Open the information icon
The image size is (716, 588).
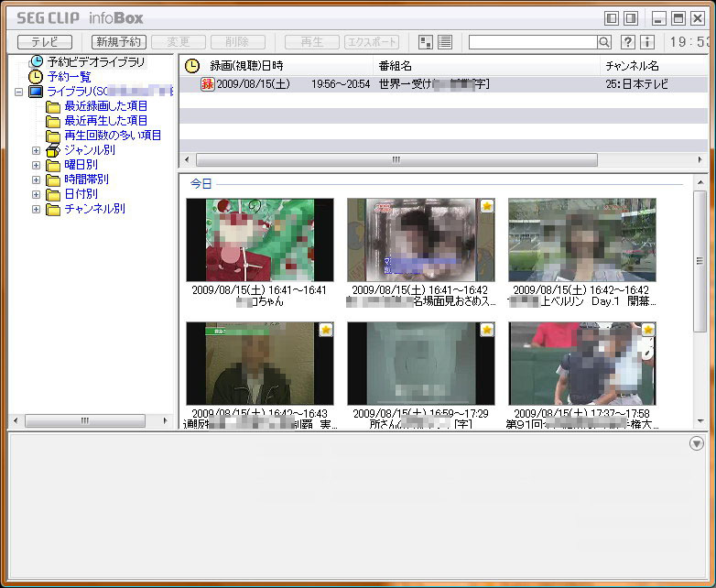tap(647, 42)
